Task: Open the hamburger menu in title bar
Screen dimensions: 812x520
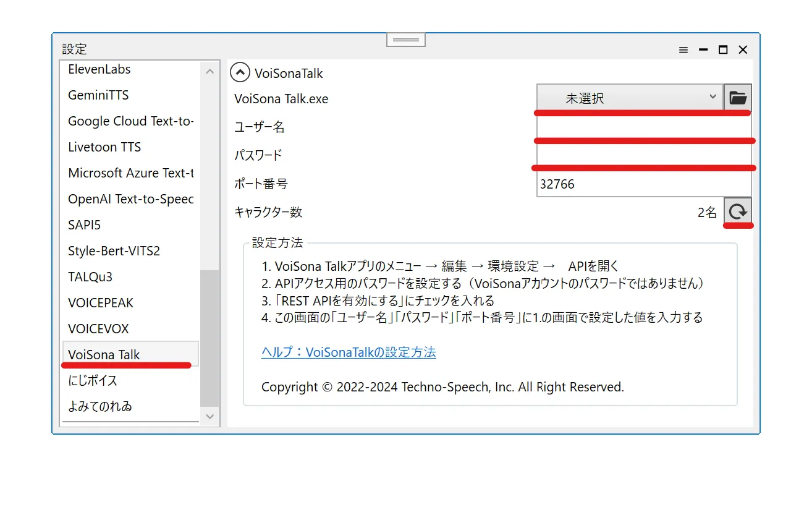Action: [683, 50]
